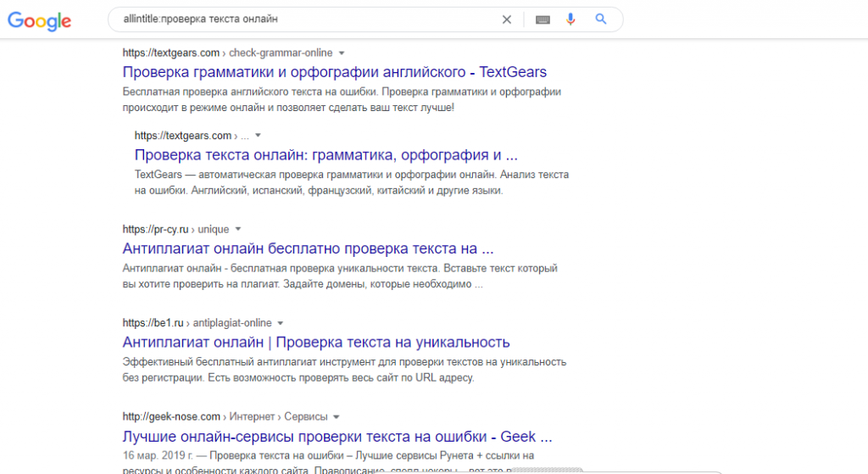Screen dimensions: 868x474
Task: Open Антиплагиат онлайн бесплатно проверка текста link
Action: pos(308,248)
